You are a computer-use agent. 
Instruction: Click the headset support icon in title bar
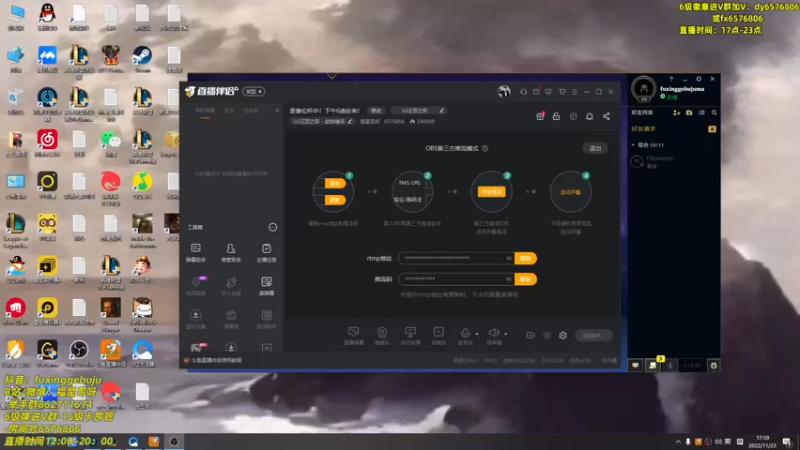[523, 92]
